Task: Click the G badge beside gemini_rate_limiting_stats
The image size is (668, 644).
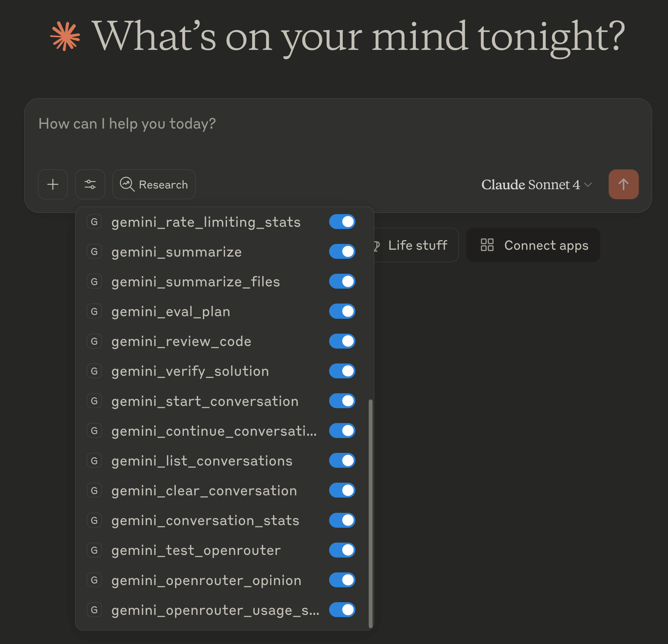Action: [94, 221]
